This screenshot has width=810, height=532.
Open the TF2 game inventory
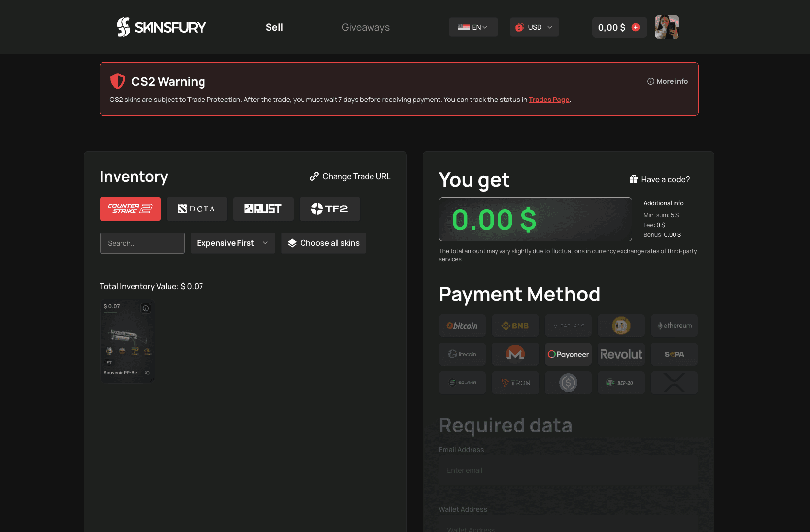coord(329,208)
